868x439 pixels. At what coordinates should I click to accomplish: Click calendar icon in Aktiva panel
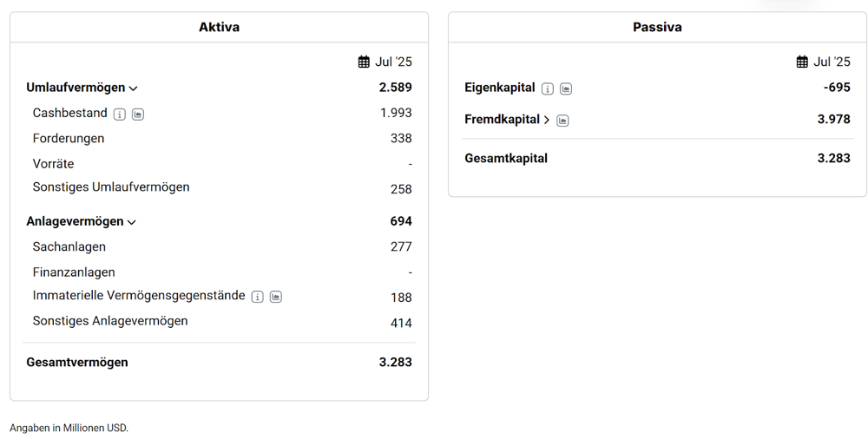click(364, 62)
